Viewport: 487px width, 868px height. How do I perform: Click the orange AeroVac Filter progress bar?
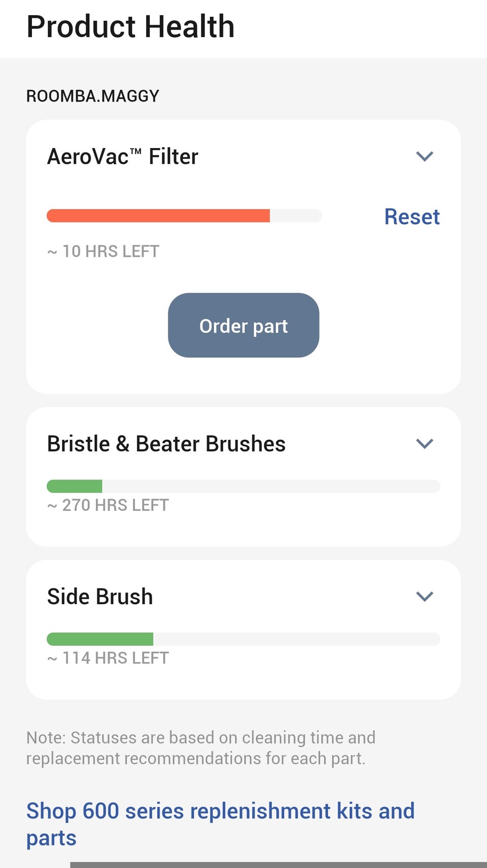tap(158, 216)
